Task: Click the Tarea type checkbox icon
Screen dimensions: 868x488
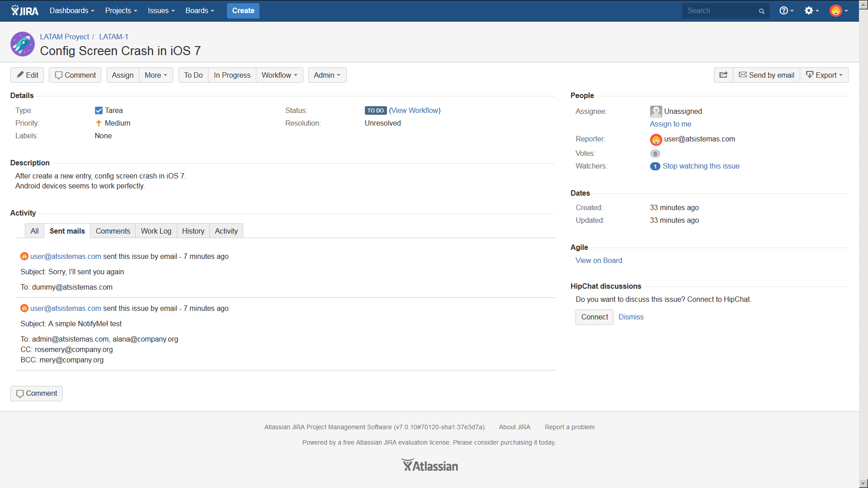Action: tap(99, 111)
